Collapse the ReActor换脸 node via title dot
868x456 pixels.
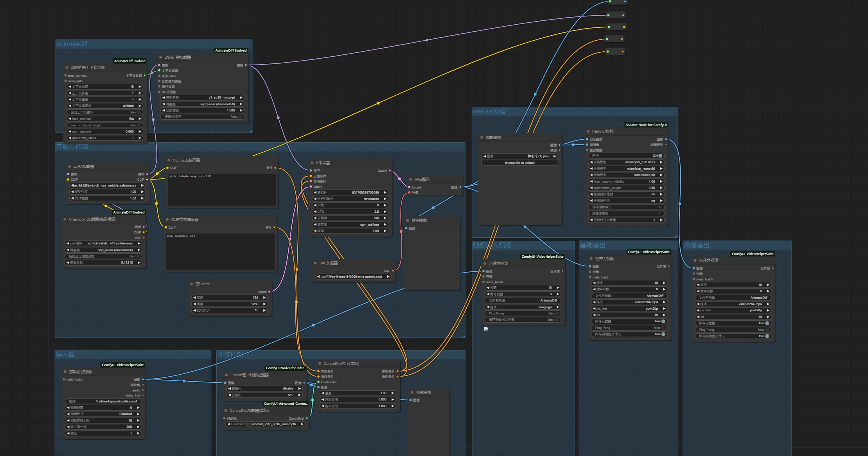[588, 131]
